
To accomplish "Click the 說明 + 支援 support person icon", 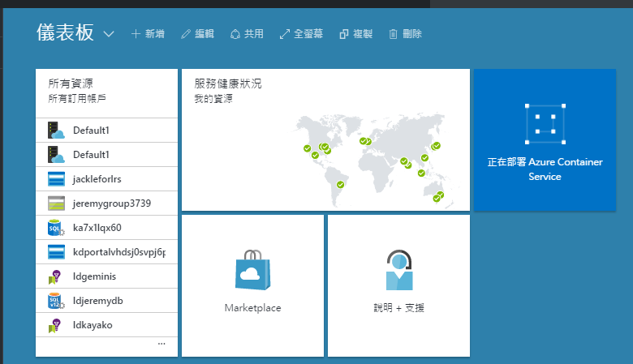I will (399, 270).
